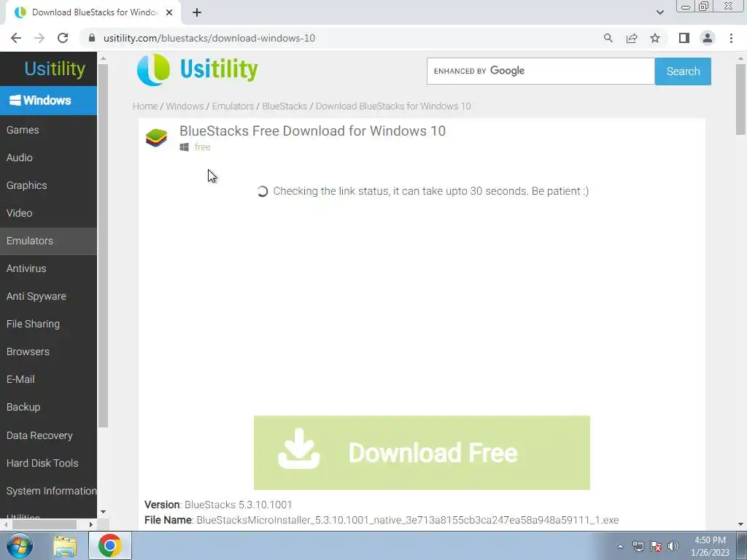Open the Antivirus category
This screenshot has height=560, width=747.
26,268
